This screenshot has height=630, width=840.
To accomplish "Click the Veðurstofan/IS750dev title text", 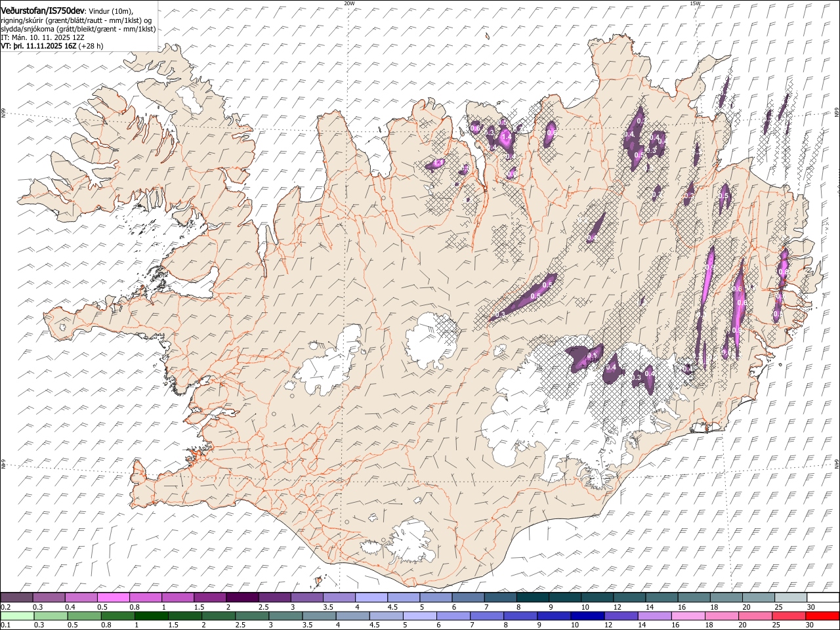I will 43,10.
